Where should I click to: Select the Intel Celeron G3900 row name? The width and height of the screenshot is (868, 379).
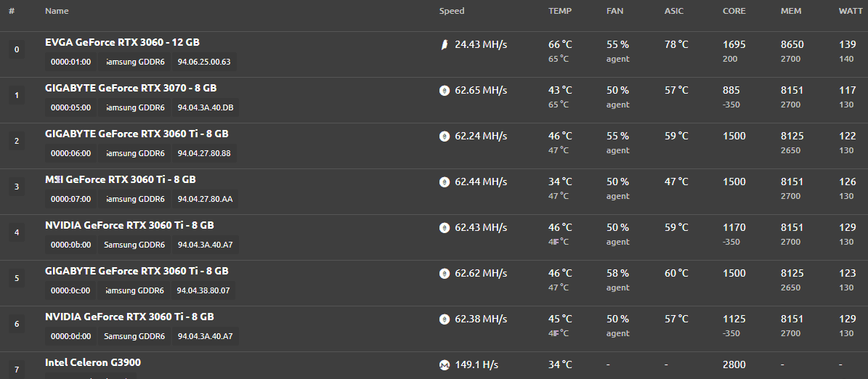point(93,363)
